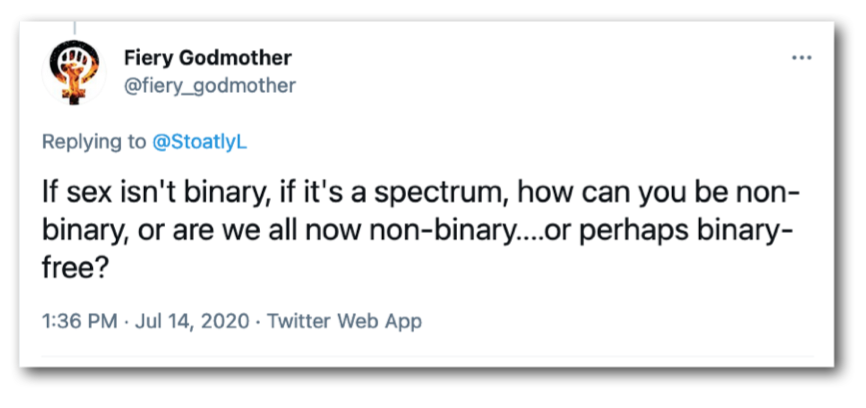Open the Twitter Web App source link

pos(345,321)
